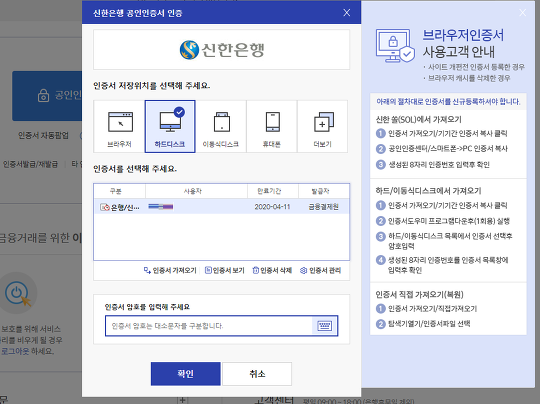Click the 공인인증 lock button in background page
This screenshot has width=540, height=404.
point(47,96)
